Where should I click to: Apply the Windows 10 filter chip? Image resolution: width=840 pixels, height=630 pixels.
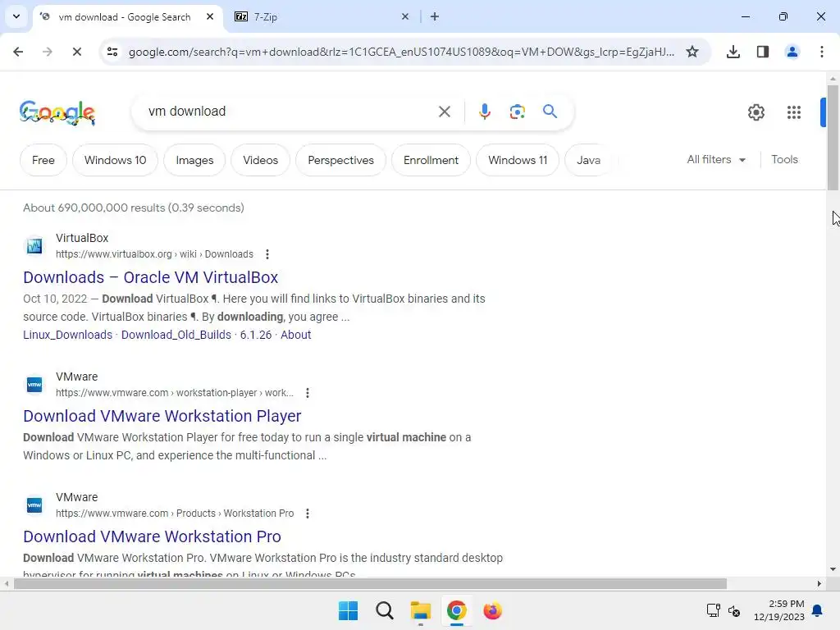pos(115,160)
